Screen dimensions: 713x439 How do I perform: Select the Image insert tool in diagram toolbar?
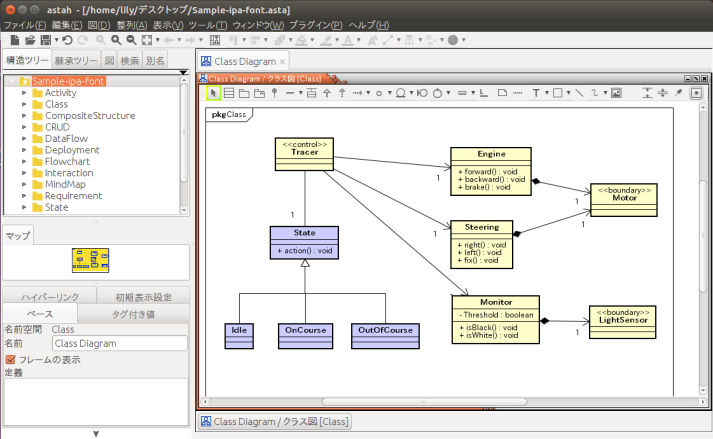click(x=617, y=93)
